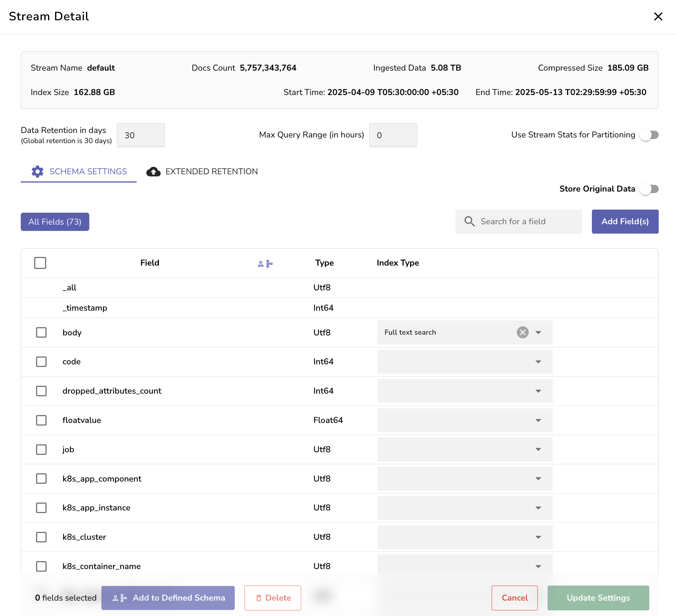The width and height of the screenshot is (676, 616).
Task: Toggle Use Stream Stats for Partitioning
Action: tap(650, 135)
